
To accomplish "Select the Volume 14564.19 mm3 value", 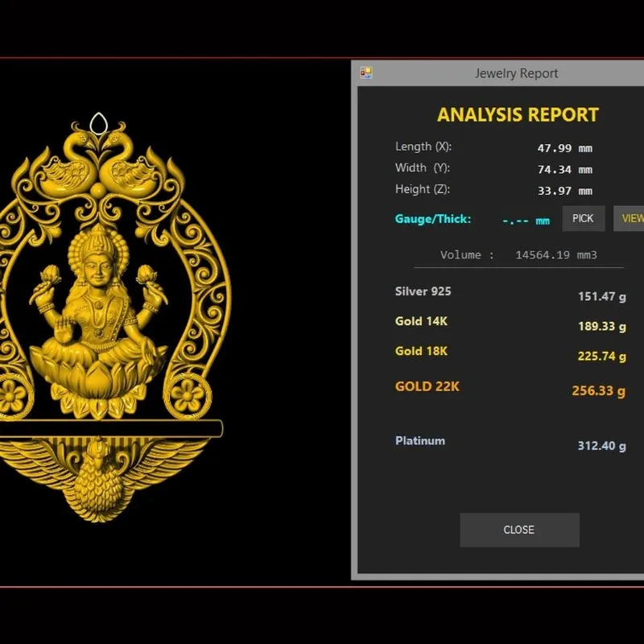I will pyautogui.click(x=556, y=255).
